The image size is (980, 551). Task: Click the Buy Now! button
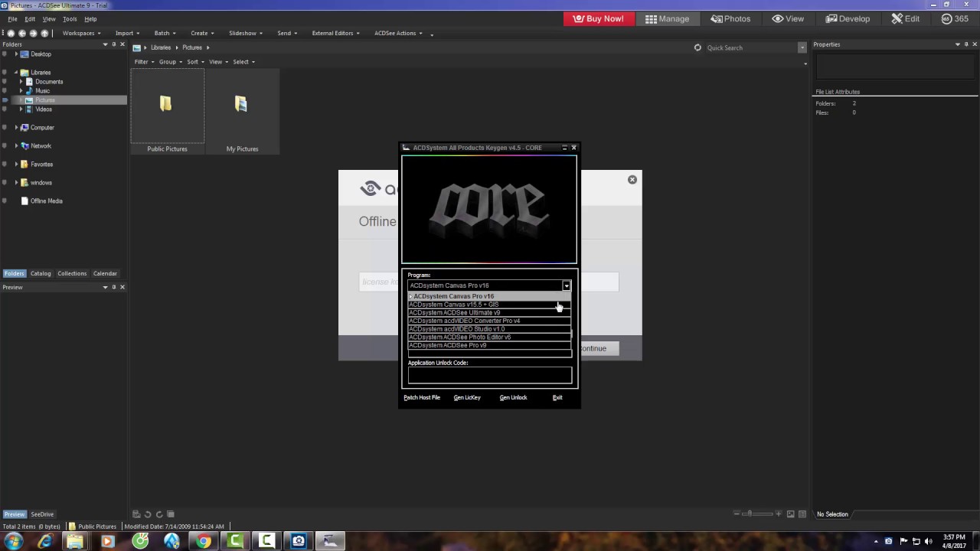599,18
